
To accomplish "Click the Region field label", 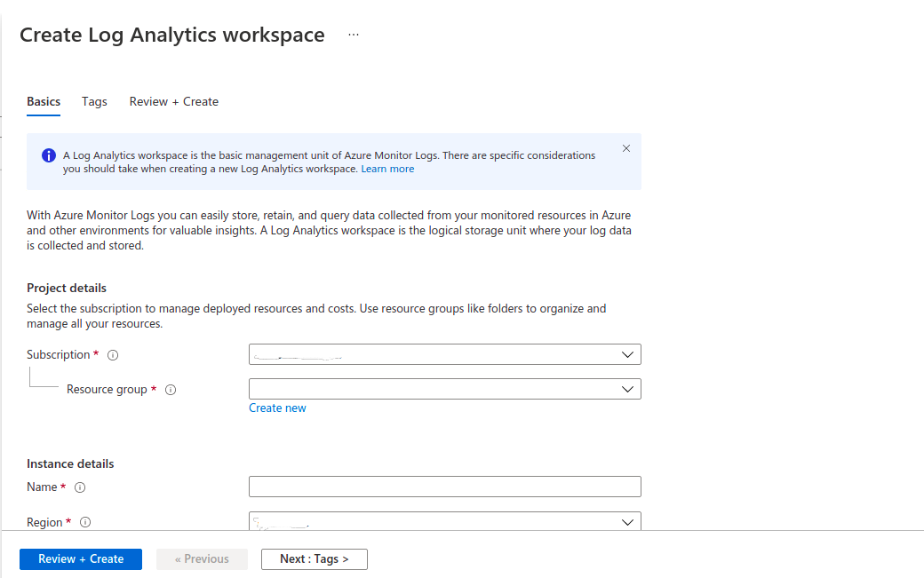I will [44, 522].
